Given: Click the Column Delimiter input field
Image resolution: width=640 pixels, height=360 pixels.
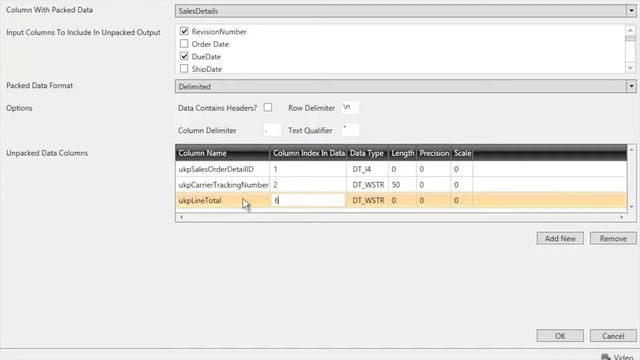Looking at the screenshot, I should tap(272, 130).
